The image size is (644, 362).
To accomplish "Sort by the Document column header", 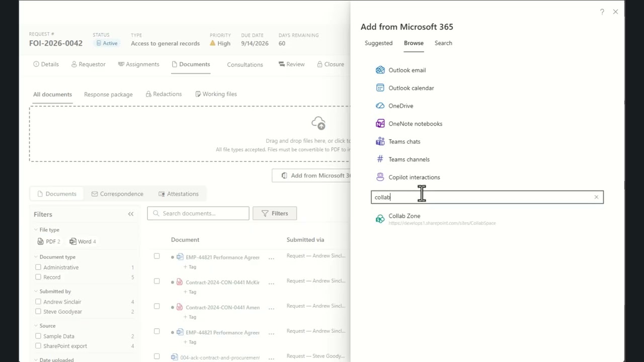I will point(185,240).
